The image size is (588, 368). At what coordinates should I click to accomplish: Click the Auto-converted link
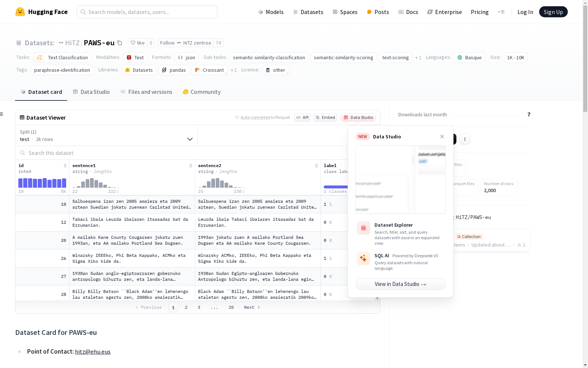coord(255,117)
